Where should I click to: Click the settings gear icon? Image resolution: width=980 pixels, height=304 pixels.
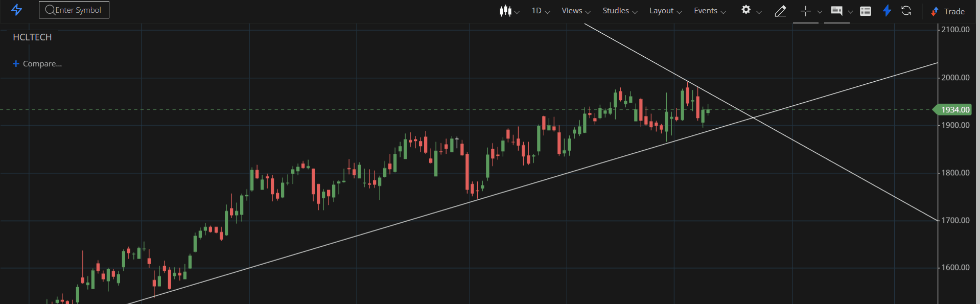746,10
